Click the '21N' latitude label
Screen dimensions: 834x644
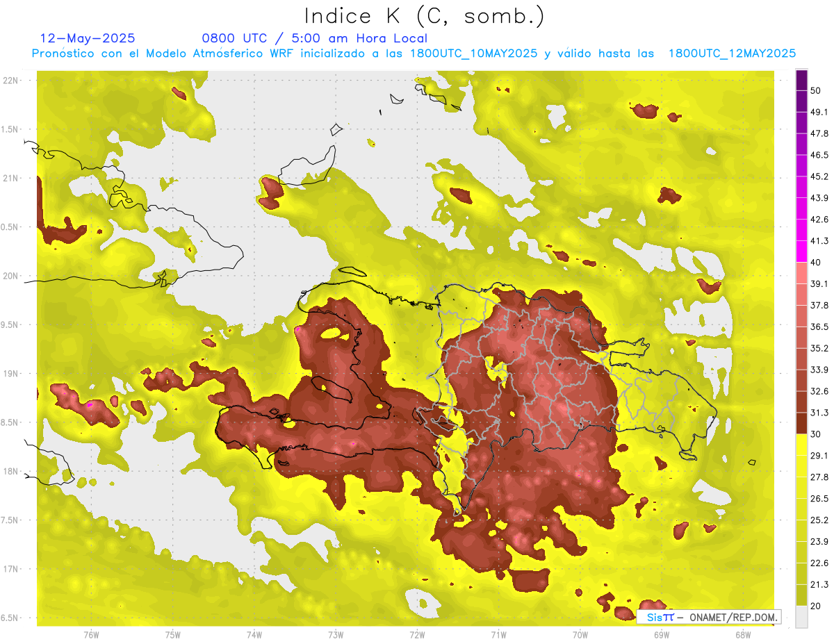click(12, 178)
